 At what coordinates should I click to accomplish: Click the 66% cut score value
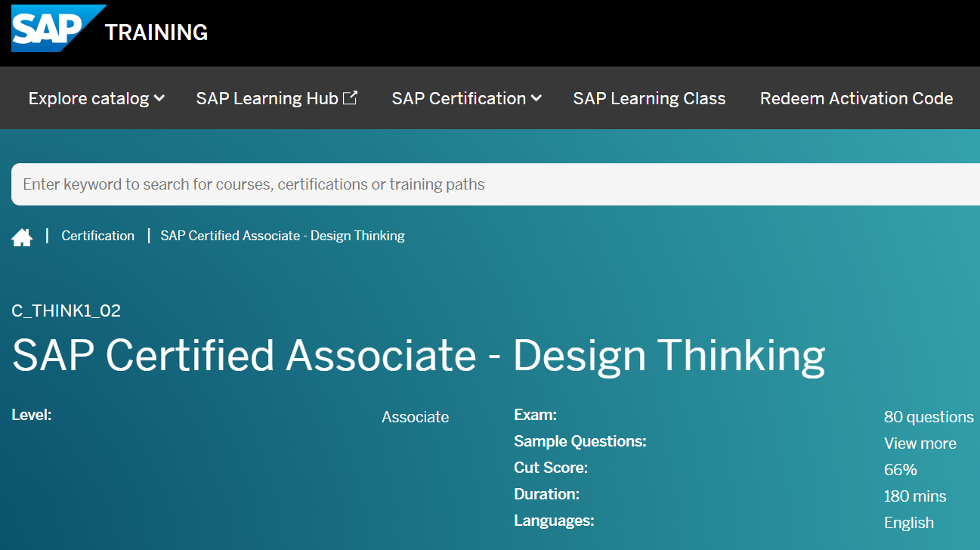click(901, 470)
